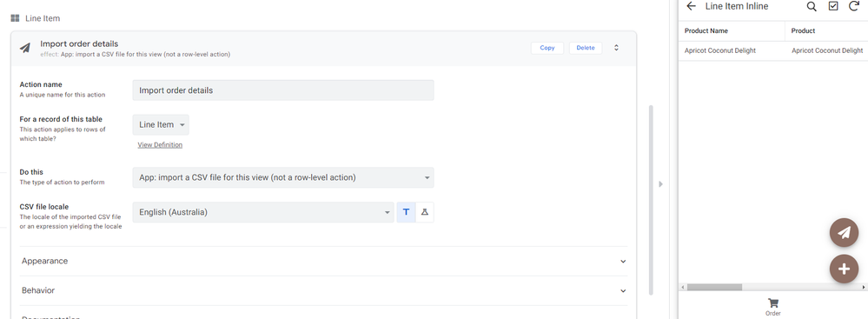
Task: Select Apricot Coconut Delight in Product column
Action: 827,50
